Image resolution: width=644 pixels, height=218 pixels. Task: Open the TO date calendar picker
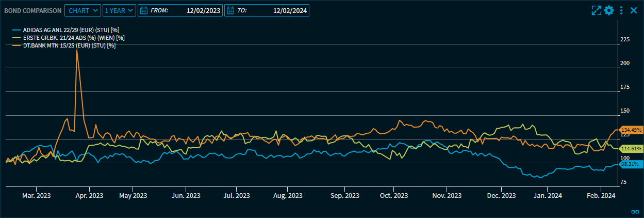pos(230,10)
